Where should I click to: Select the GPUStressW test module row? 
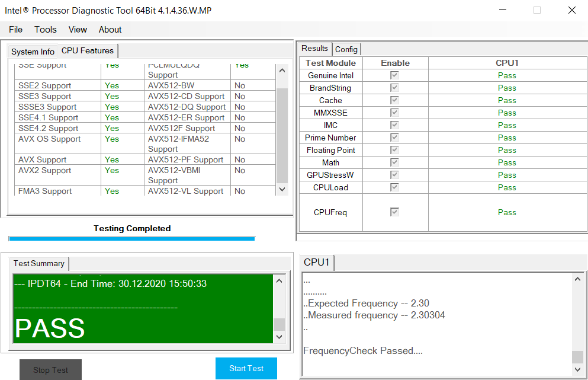pyautogui.click(x=443, y=175)
